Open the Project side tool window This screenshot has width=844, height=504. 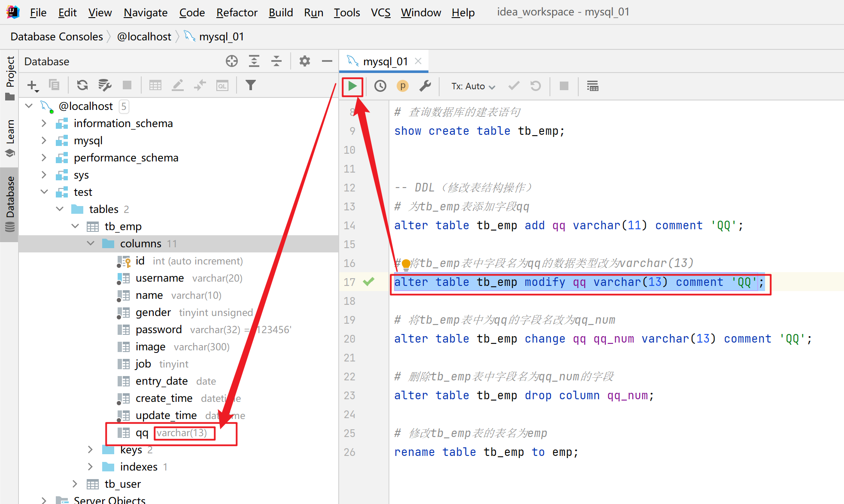[x=9, y=78]
